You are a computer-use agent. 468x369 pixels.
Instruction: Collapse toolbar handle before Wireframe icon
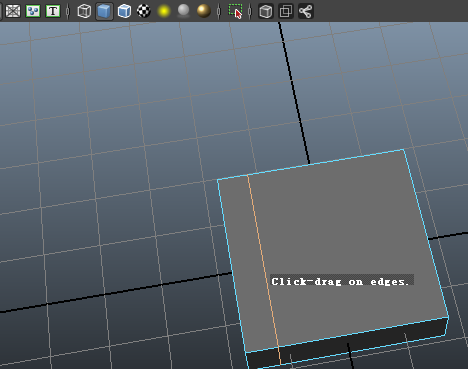click(68, 11)
